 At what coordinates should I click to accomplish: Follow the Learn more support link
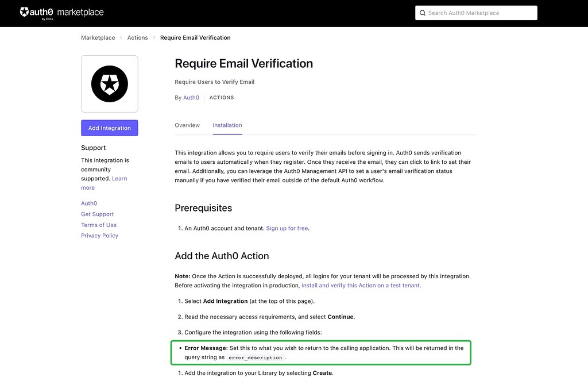click(x=104, y=183)
